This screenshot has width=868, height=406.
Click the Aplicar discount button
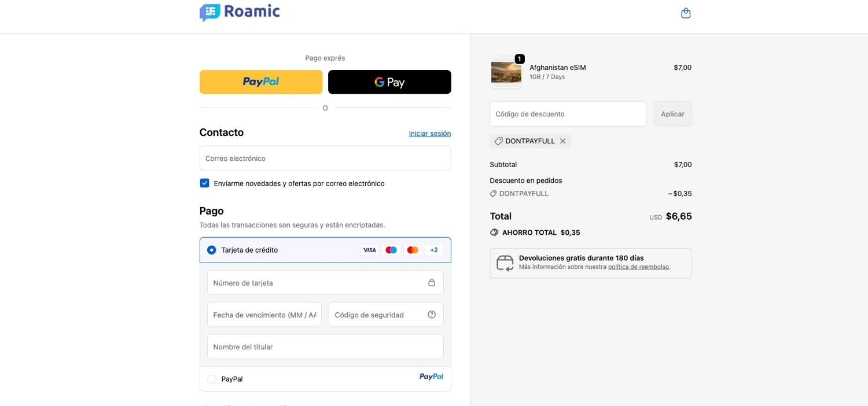[x=672, y=114]
